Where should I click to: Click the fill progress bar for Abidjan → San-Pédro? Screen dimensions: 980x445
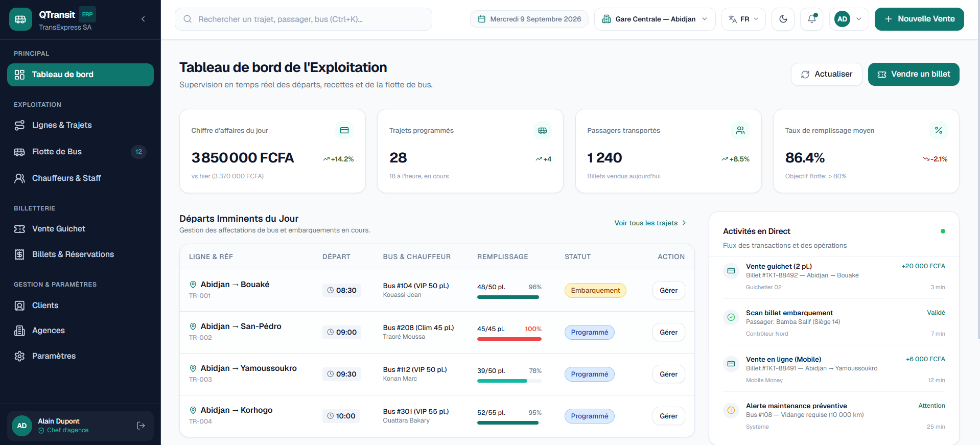(509, 339)
